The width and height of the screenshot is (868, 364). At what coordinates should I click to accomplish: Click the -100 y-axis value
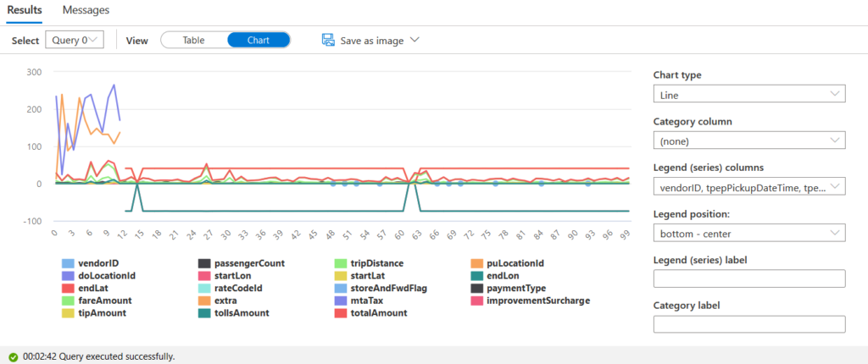pyautogui.click(x=33, y=221)
